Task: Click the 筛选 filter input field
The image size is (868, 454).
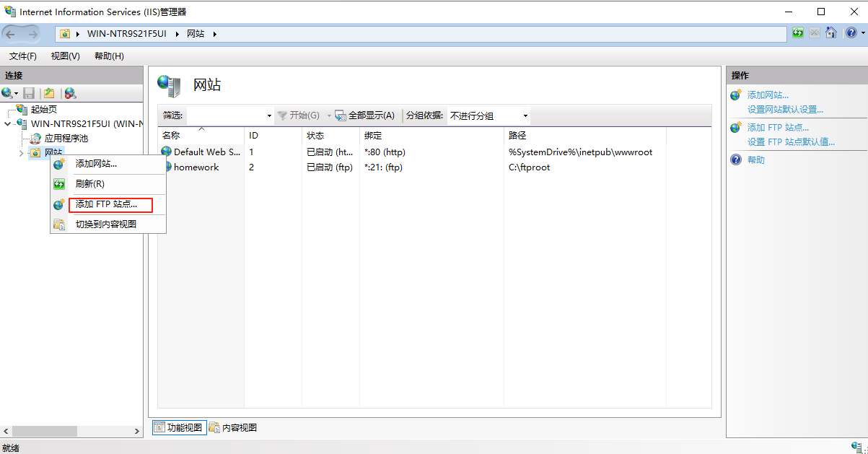Action: click(226, 115)
